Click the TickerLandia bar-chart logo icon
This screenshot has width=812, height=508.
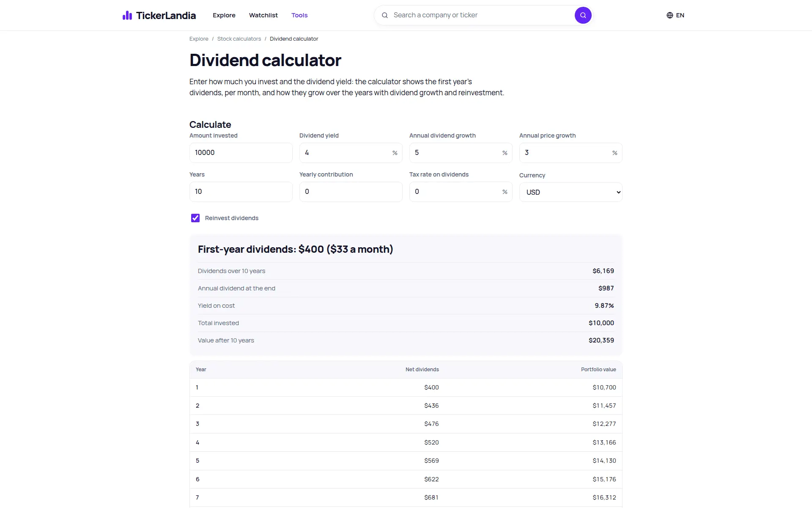click(x=127, y=15)
